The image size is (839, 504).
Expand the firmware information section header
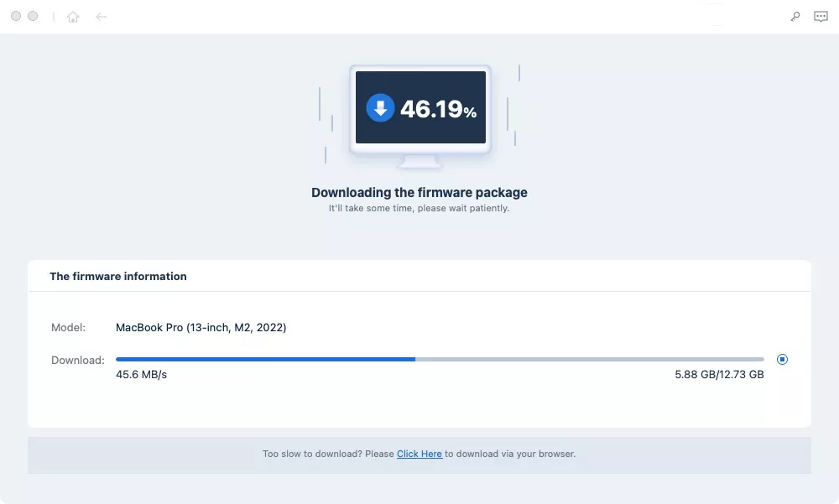(x=118, y=276)
